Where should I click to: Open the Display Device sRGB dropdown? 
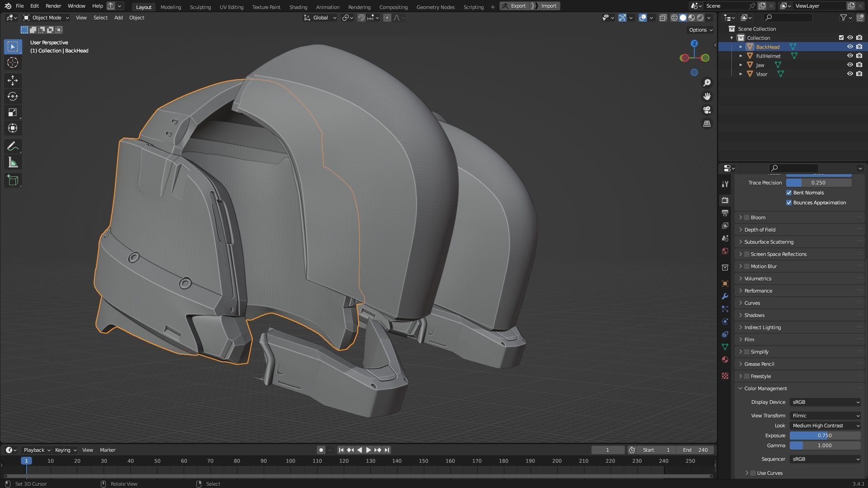click(x=825, y=402)
